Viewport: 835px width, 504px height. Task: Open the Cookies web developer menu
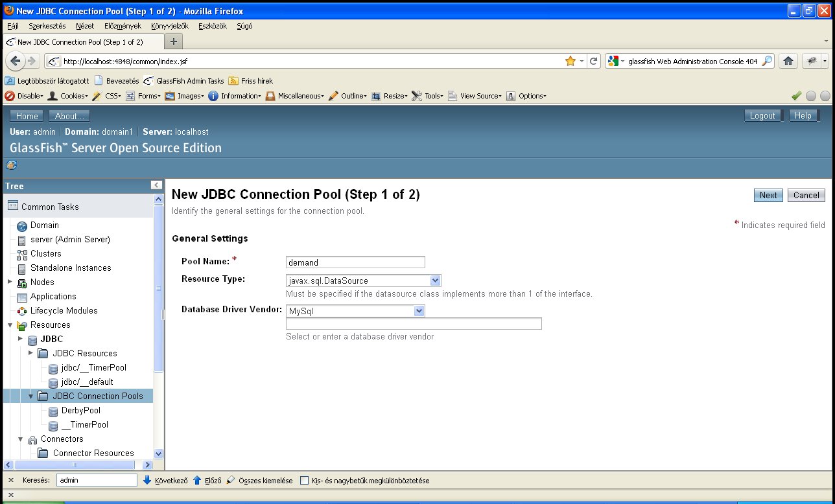coord(68,96)
